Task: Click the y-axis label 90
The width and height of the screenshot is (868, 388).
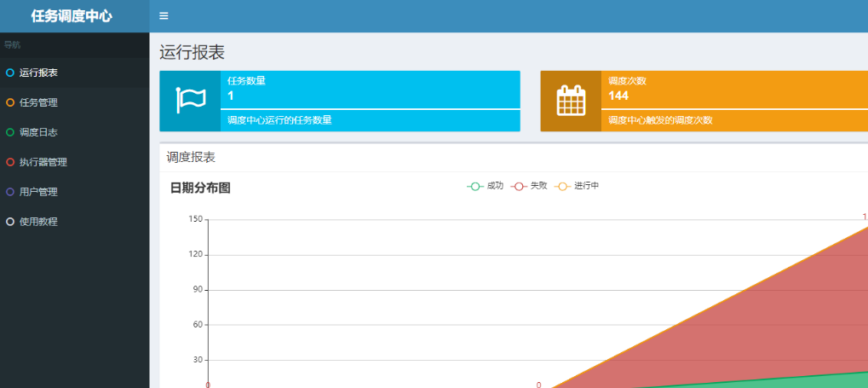Action: (x=197, y=289)
